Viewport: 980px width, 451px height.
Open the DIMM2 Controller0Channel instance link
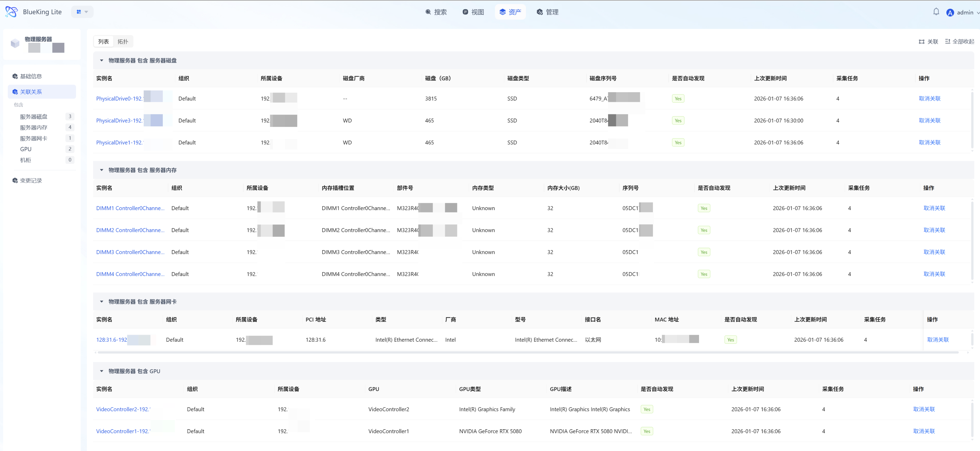click(130, 230)
